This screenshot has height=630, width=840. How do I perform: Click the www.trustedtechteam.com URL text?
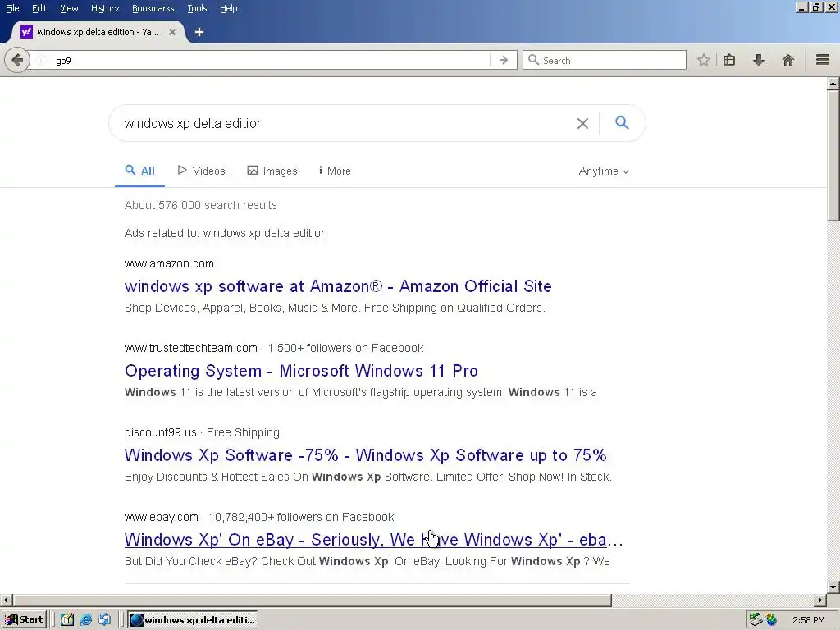(x=190, y=348)
